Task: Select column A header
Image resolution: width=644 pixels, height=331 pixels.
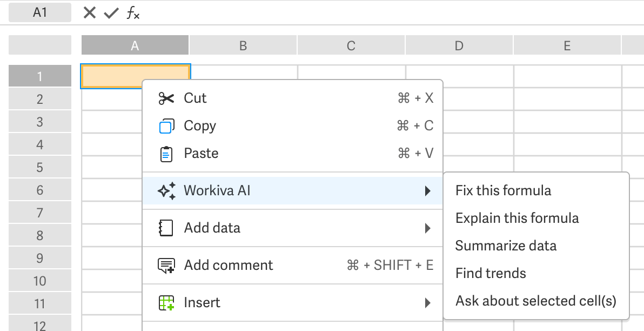Action: pos(135,45)
